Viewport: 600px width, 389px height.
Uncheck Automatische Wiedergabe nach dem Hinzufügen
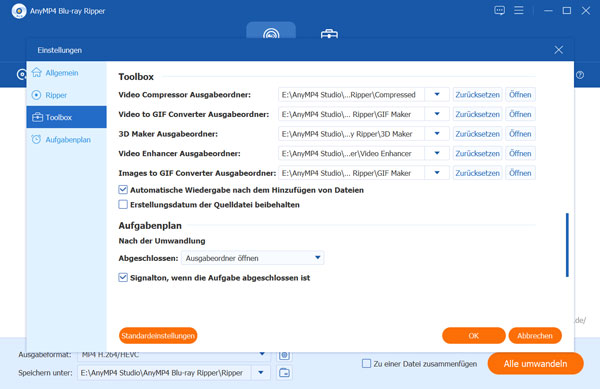pyautogui.click(x=123, y=190)
